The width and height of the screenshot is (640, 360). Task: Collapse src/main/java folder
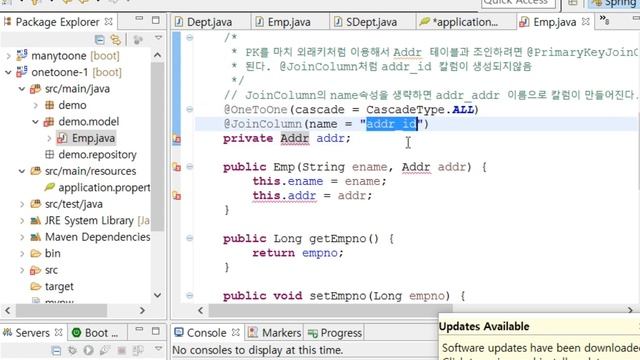coord(22,89)
